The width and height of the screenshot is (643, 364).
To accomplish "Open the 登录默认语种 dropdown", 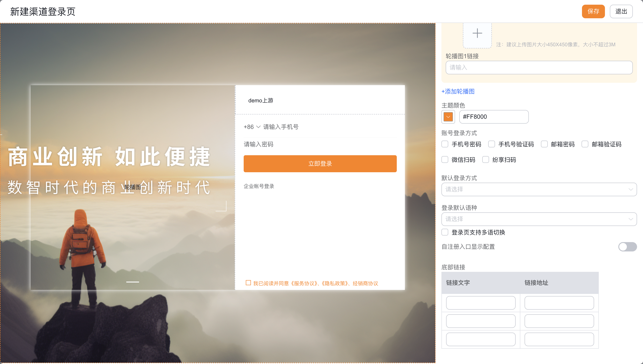I will coord(539,219).
